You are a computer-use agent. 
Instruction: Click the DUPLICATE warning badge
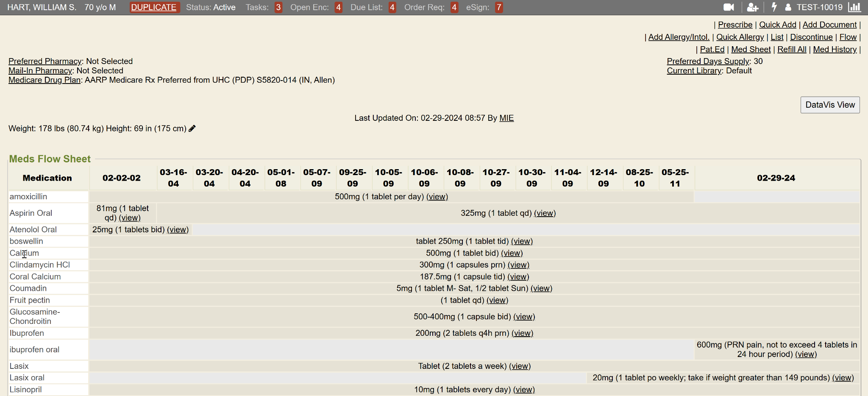(154, 7)
